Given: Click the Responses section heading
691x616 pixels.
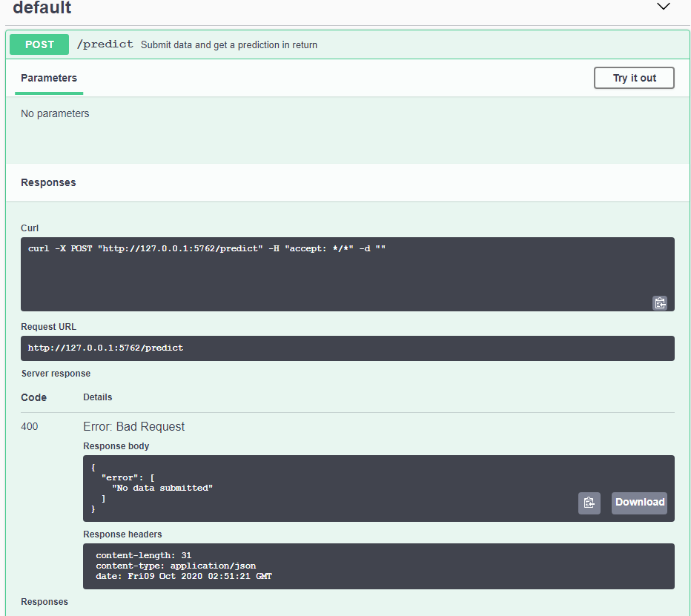Looking at the screenshot, I should tap(47, 182).
